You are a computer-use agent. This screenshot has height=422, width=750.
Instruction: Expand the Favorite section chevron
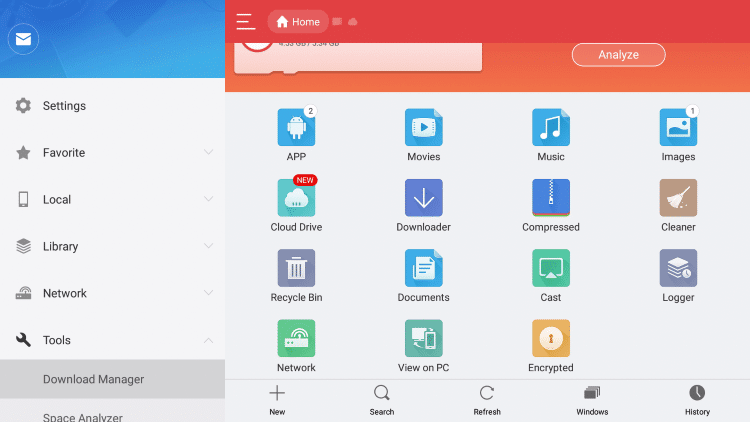(208, 152)
